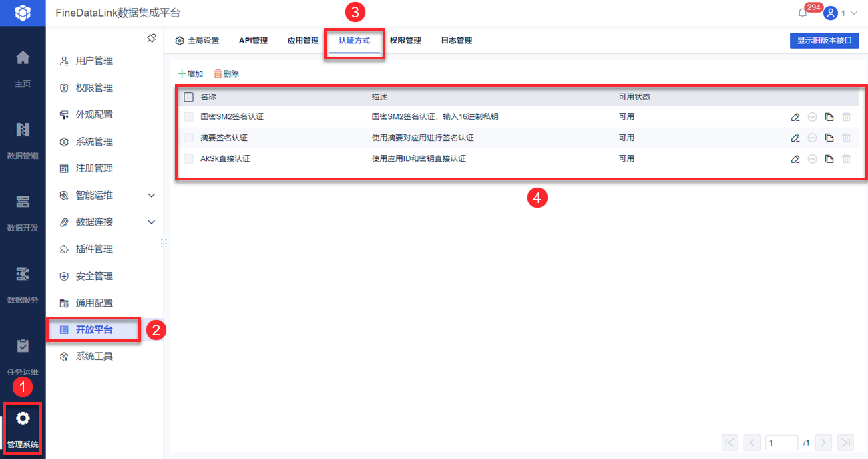Open 管理系统 gear in sidebar
Screen dimensions: 868x459
23,429
